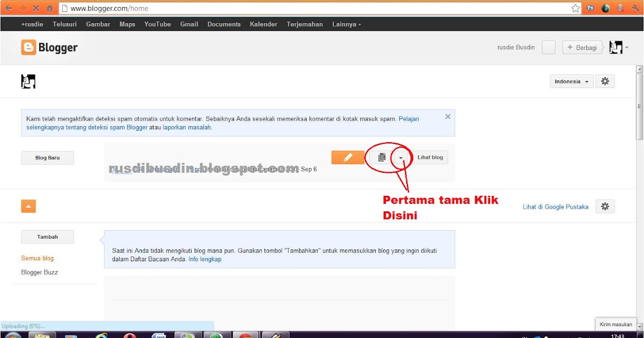This screenshot has height=338, width=644.
Task: Open the Info lengkap link
Action: 205,259
